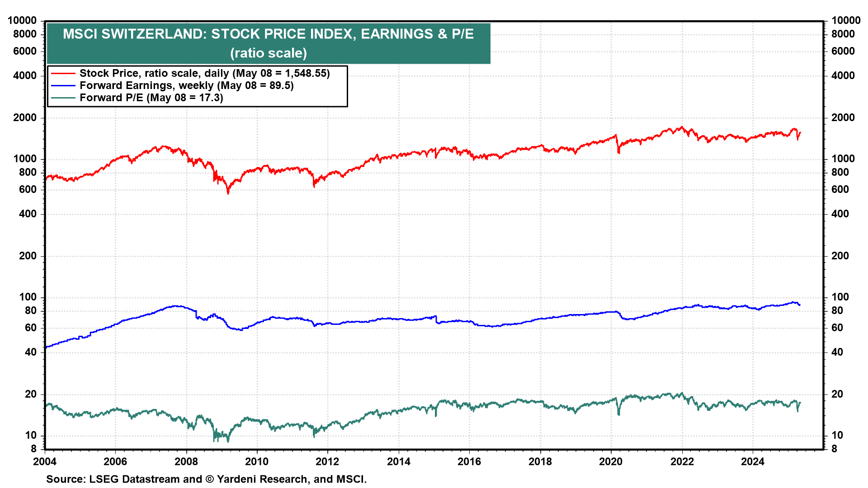Click the 20 label on right axis
This screenshot has height=488, width=868.
[837, 394]
